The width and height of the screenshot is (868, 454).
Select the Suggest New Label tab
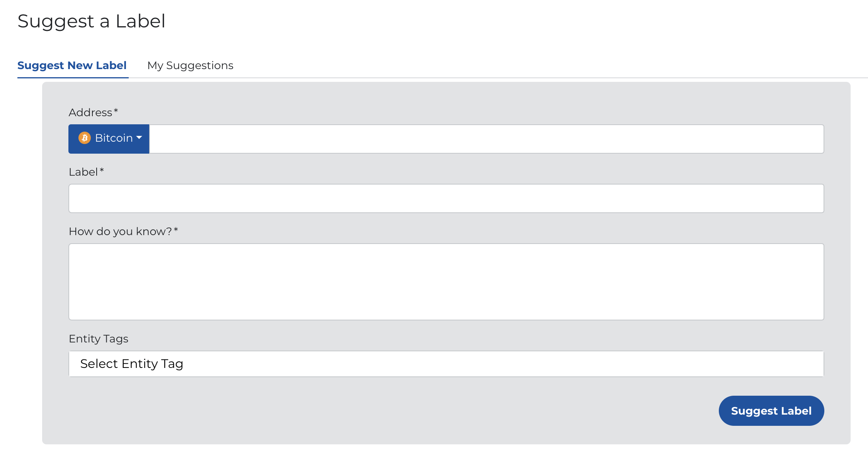click(72, 65)
